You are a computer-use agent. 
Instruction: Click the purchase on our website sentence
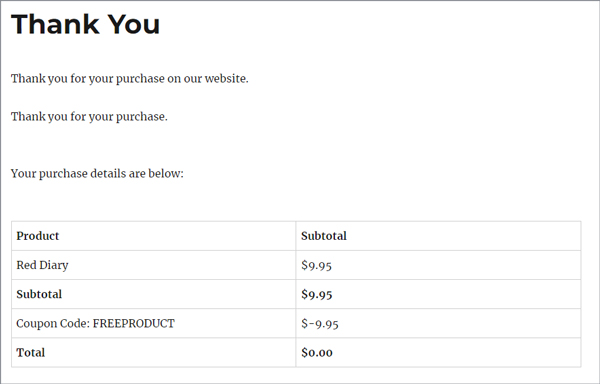pyautogui.click(x=130, y=79)
